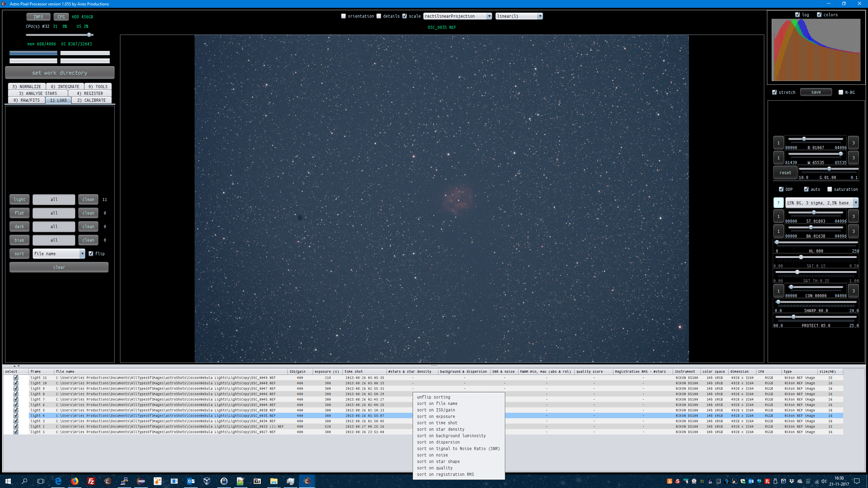The image size is (868, 488).
Task: Expand the linear(l) dropdown
Action: [x=519, y=16]
